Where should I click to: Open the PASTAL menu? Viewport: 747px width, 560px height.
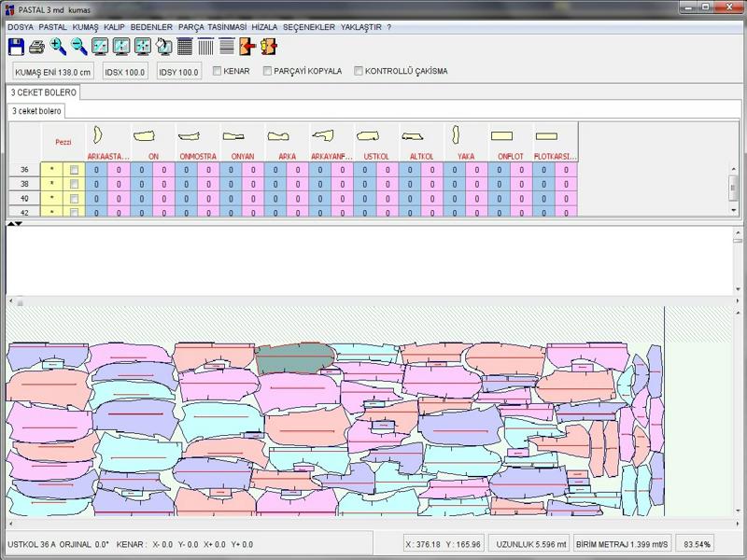[x=53, y=27]
